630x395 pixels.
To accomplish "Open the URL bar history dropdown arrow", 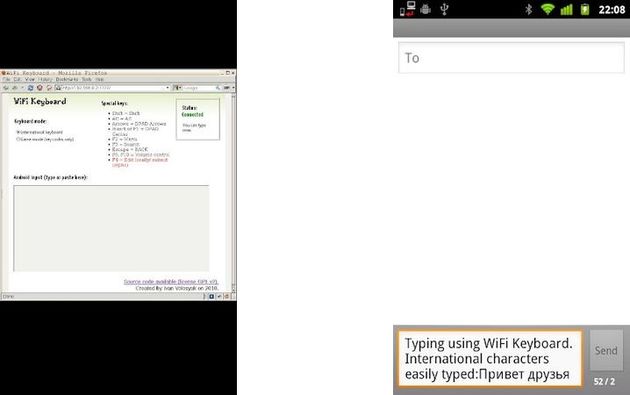I will [168, 88].
